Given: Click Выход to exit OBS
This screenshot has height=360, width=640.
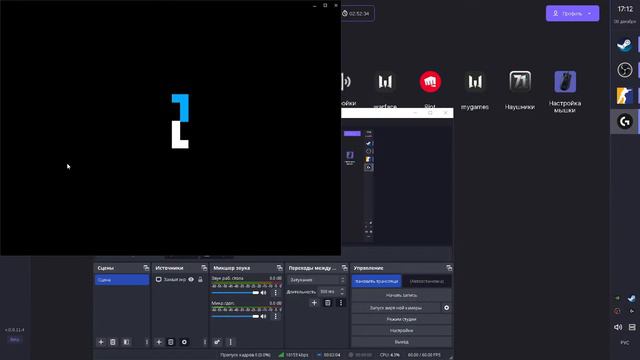Looking at the screenshot, I should coord(402,342).
